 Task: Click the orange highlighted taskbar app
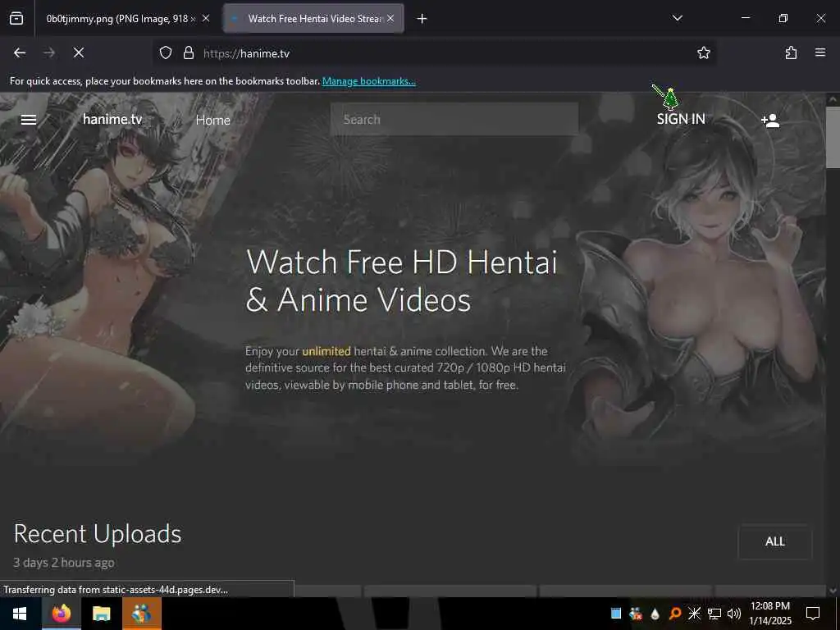tap(141, 614)
